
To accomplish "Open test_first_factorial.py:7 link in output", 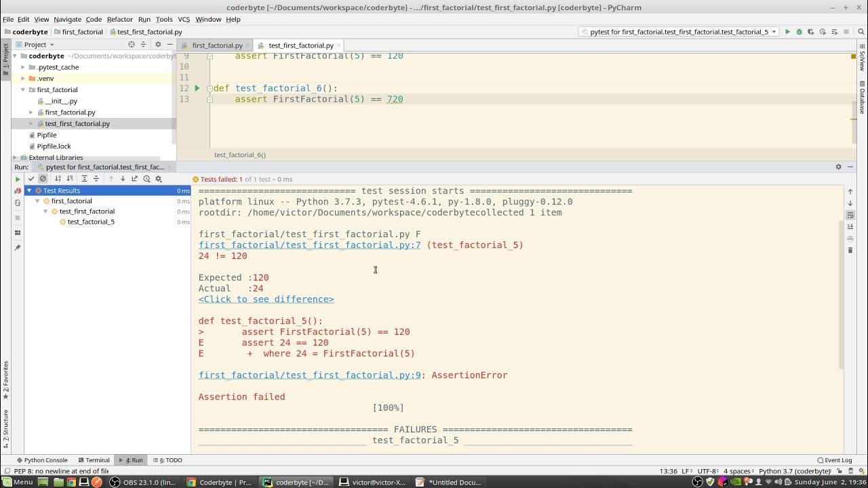I will pos(309,245).
